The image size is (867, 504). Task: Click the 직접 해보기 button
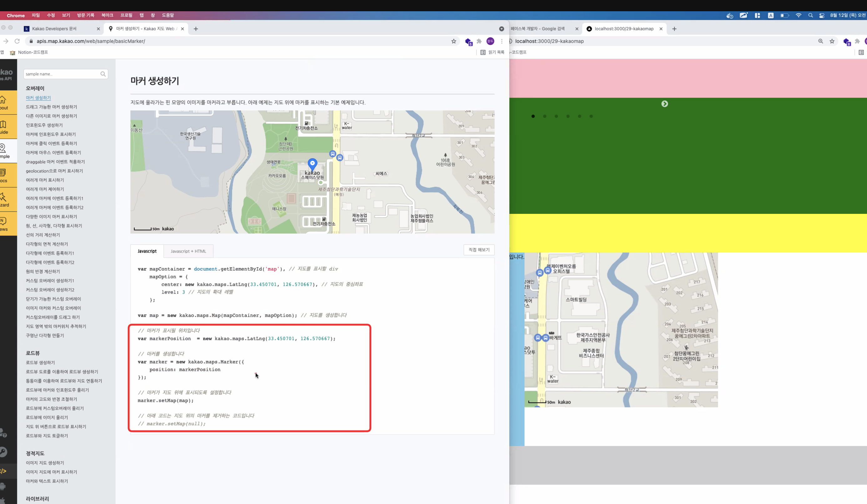479,250
